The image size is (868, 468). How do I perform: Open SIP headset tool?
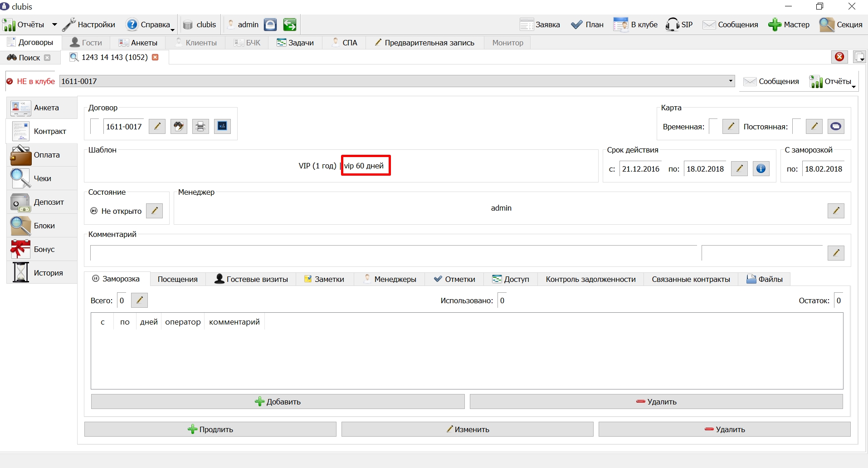pyautogui.click(x=679, y=25)
